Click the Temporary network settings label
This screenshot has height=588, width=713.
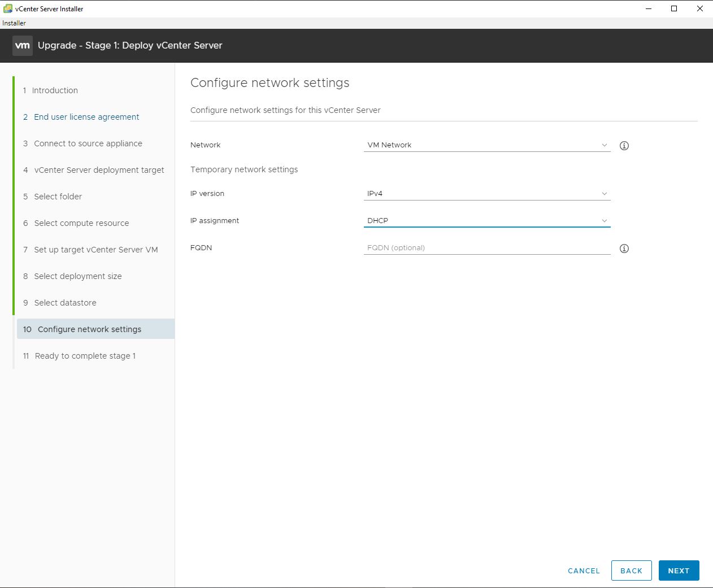pyautogui.click(x=244, y=169)
